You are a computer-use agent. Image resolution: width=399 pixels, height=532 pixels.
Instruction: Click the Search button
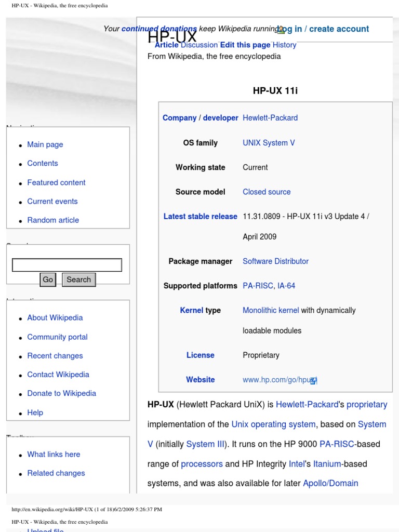coord(79,280)
